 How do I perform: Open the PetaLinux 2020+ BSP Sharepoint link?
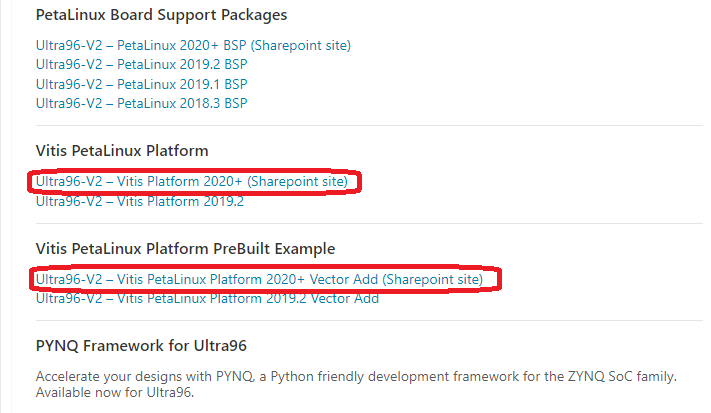click(193, 45)
